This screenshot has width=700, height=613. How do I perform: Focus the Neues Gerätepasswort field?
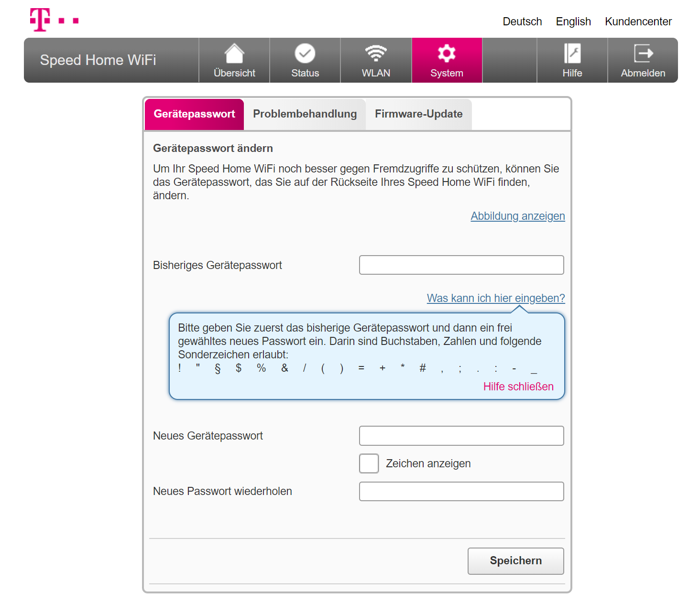[x=461, y=436]
